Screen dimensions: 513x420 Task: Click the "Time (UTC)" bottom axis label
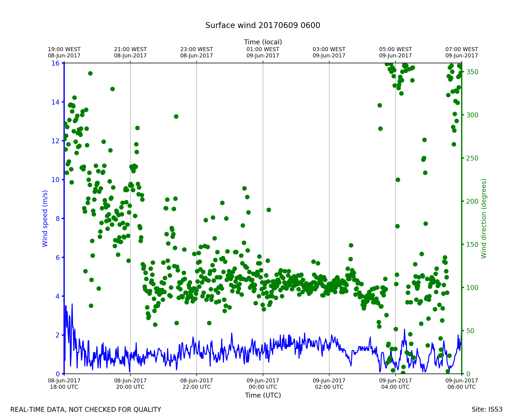263,395
